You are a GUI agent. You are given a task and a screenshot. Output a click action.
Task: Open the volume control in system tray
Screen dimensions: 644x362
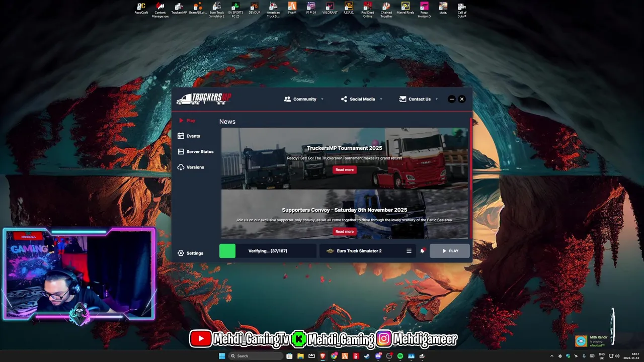tap(618, 356)
